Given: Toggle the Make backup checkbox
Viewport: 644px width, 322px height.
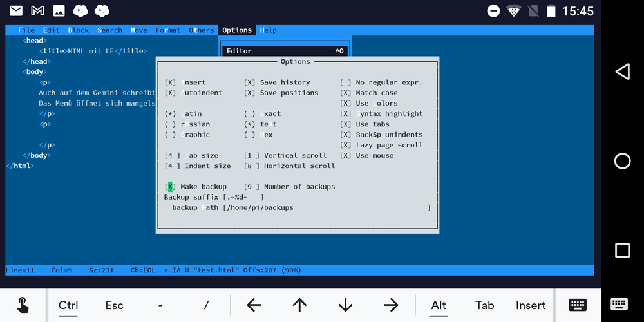Looking at the screenshot, I should point(171,187).
